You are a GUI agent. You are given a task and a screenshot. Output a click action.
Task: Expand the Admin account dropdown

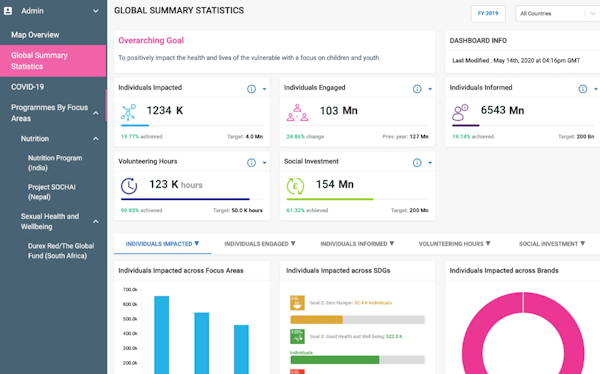click(96, 11)
